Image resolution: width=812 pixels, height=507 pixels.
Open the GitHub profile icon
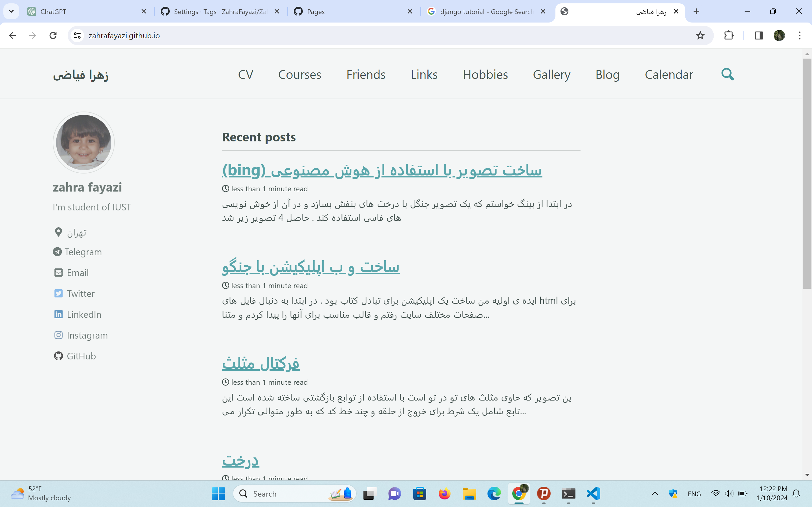click(x=58, y=356)
